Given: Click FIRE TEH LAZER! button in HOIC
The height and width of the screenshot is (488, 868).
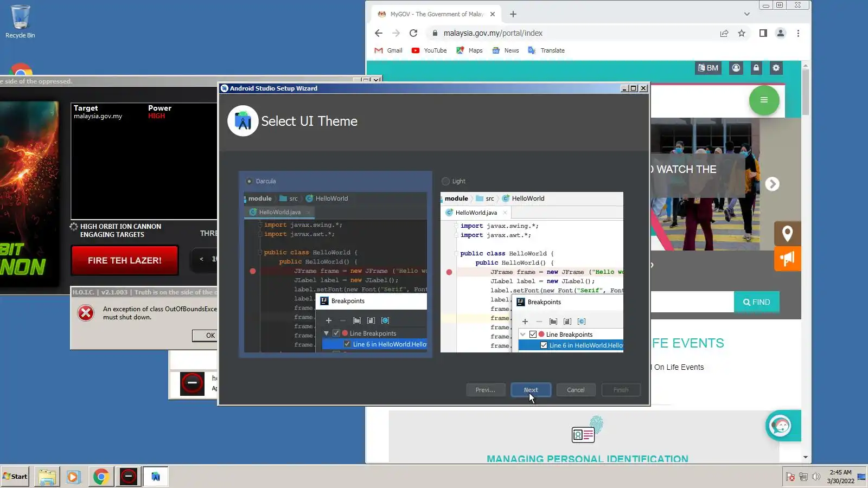Looking at the screenshot, I should [x=124, y=260].
